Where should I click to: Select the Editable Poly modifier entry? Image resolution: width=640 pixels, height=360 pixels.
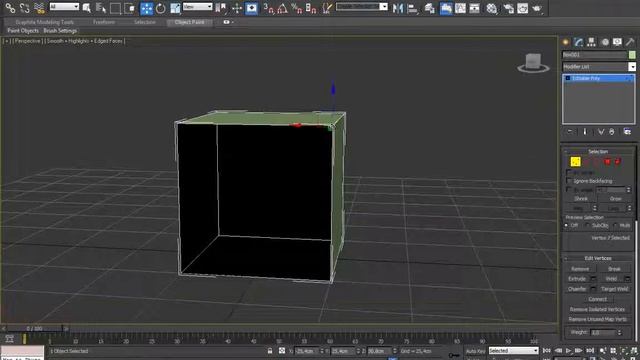[x=598, y=78]
